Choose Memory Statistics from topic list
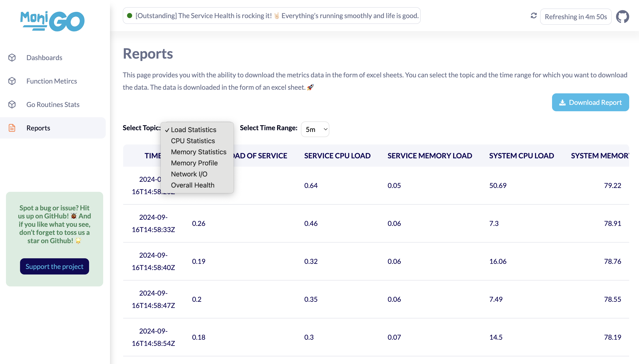This screenshot has height=364, width=639. (198, 152)
